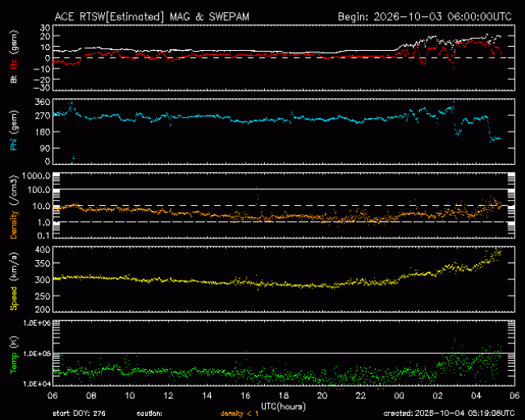Click the 90 tick on Phi axis
The image size is (525, 420).
pos(45,148)
